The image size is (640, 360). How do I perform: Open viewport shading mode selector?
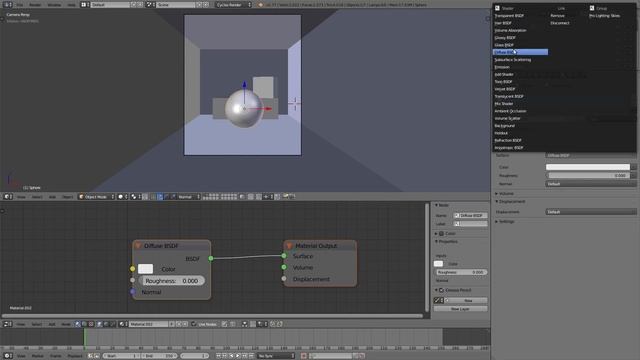coord(123,197)
